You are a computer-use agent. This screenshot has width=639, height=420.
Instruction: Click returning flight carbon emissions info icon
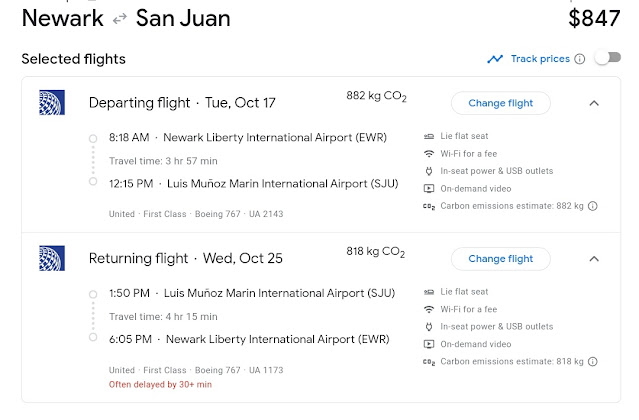tap(593, 362)
